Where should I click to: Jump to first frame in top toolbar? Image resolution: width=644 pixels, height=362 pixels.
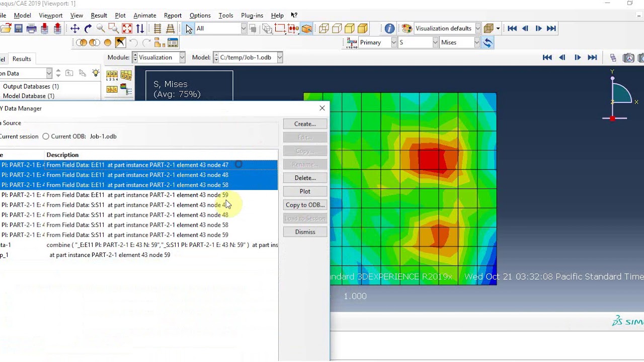(512, 29)
